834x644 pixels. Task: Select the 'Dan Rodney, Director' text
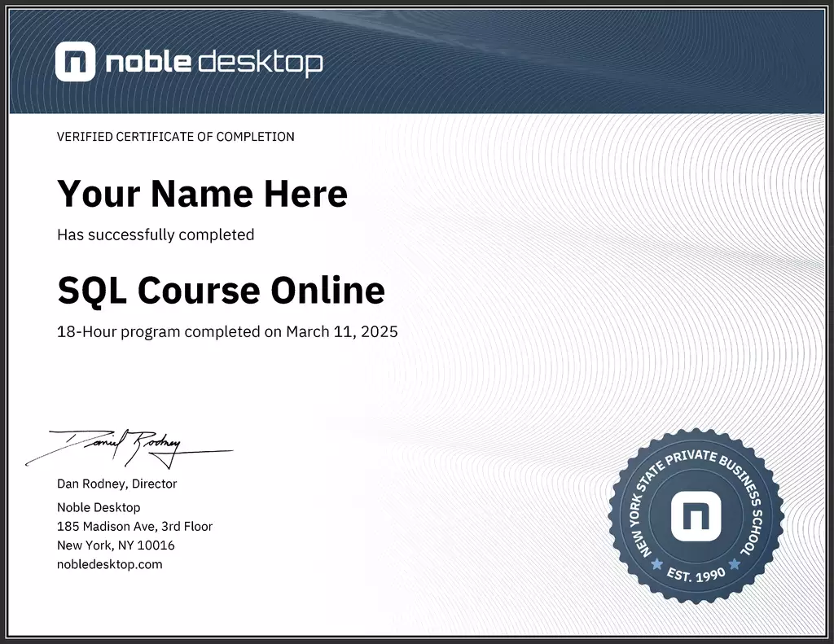tap(116, 484)
